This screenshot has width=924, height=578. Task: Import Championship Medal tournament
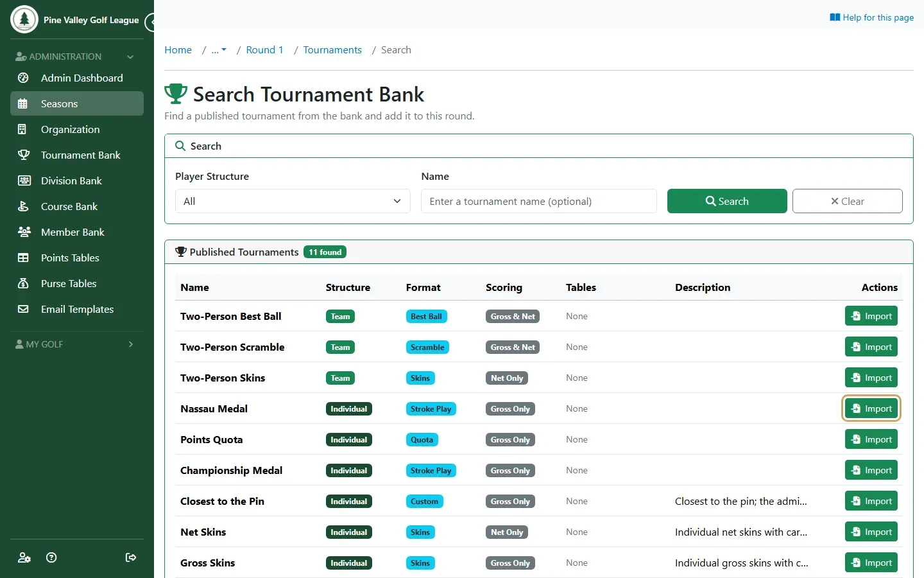[871, 470]
